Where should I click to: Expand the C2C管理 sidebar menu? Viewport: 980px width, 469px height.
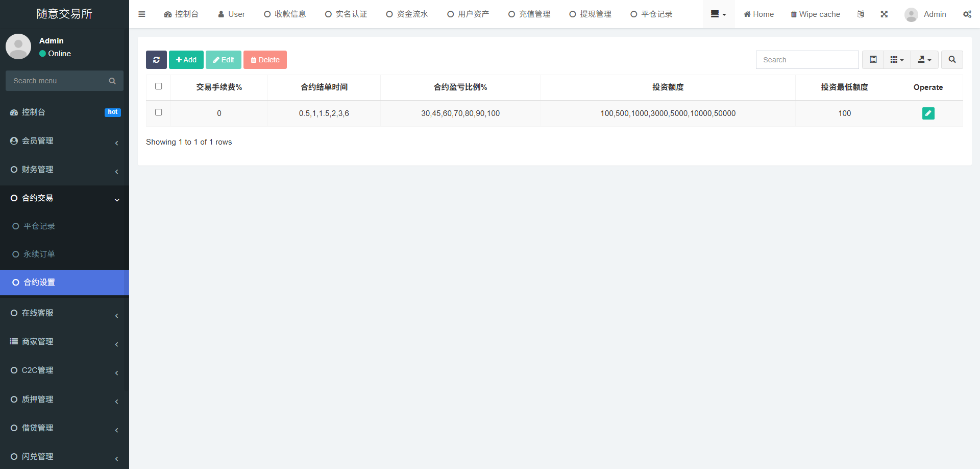pyautogui.click(x=64, y=370)
